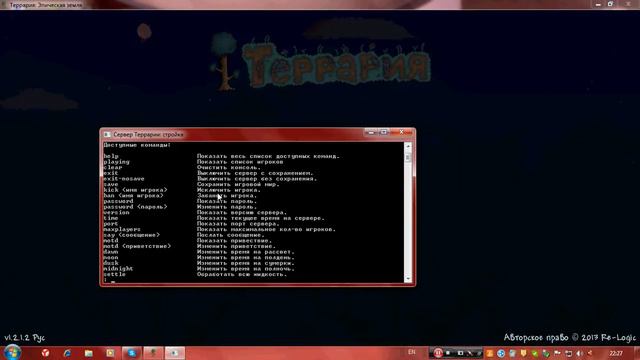Click the 'port' command text
This screenshot has height=360, width=640.
pos(111,224)
